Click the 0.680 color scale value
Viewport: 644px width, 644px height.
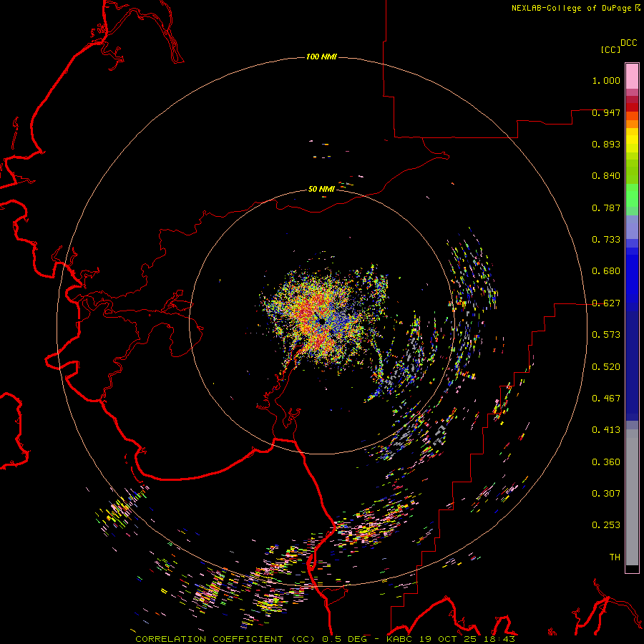pyautogui.click(x=606, y=271)
